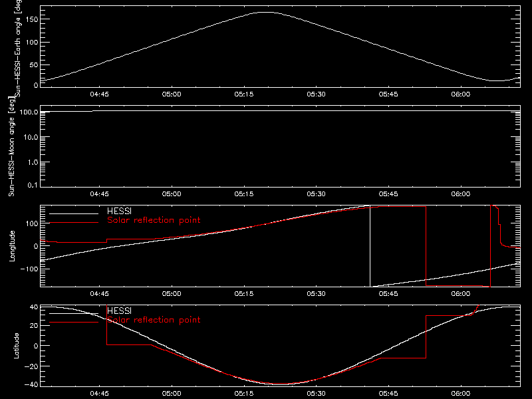Pick 04:45 label under Earth angle plot

[x=99, y=94]
